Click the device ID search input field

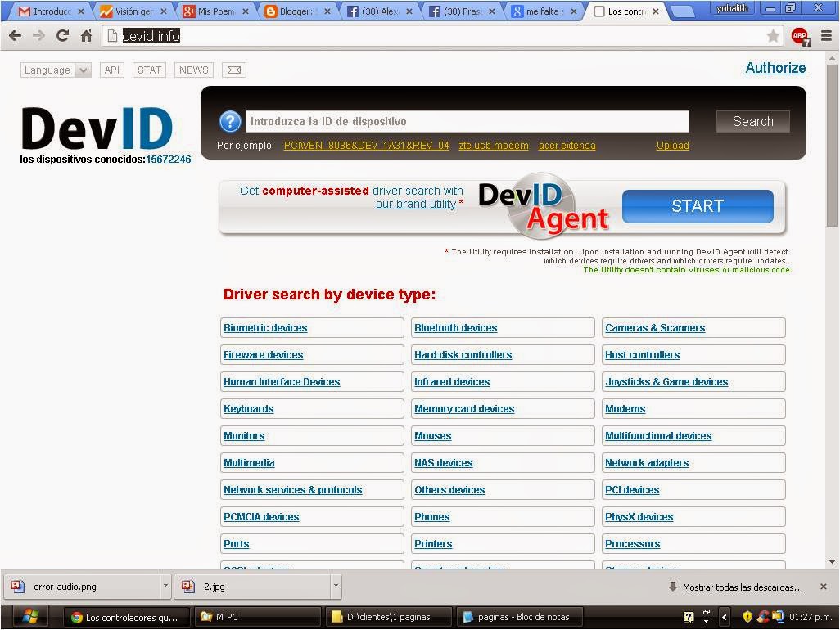467,122
